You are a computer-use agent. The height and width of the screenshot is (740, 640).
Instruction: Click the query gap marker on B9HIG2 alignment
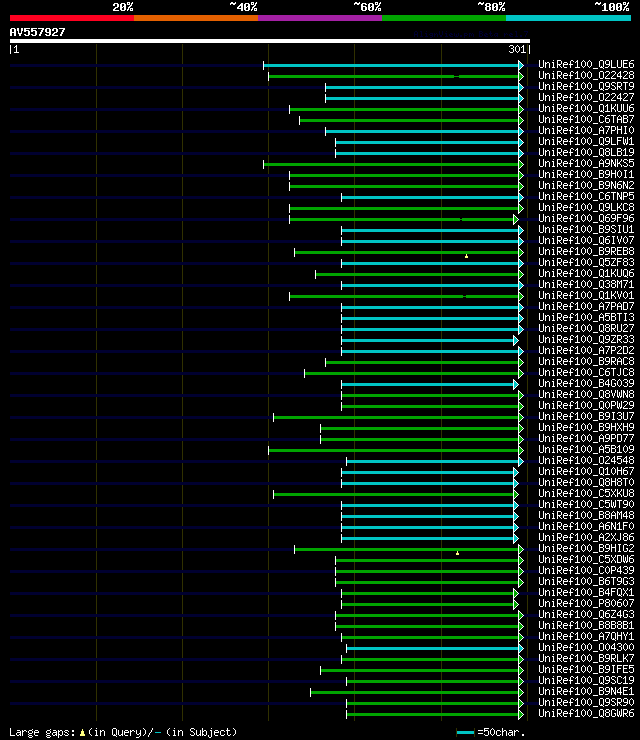tap(457, 553)
